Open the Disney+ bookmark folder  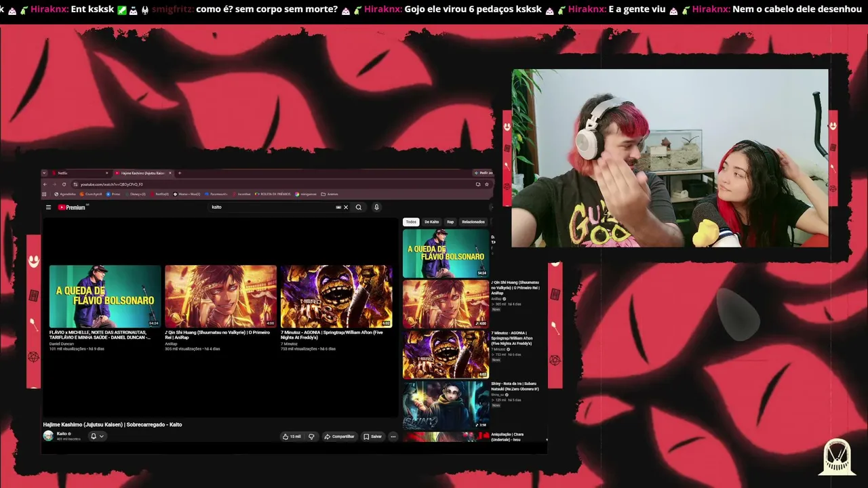click(134, 195)
